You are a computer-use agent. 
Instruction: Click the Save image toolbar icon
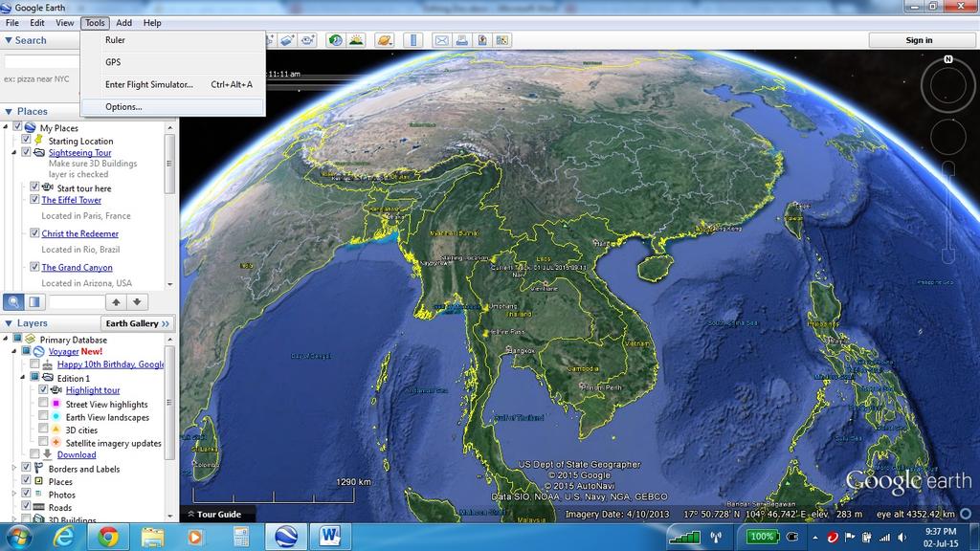[482, 40]
